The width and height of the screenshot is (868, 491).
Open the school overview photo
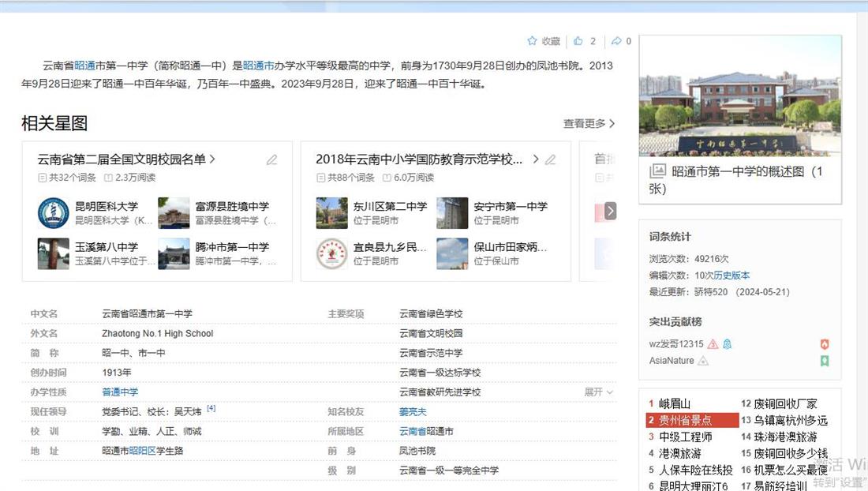pos(740,96)
